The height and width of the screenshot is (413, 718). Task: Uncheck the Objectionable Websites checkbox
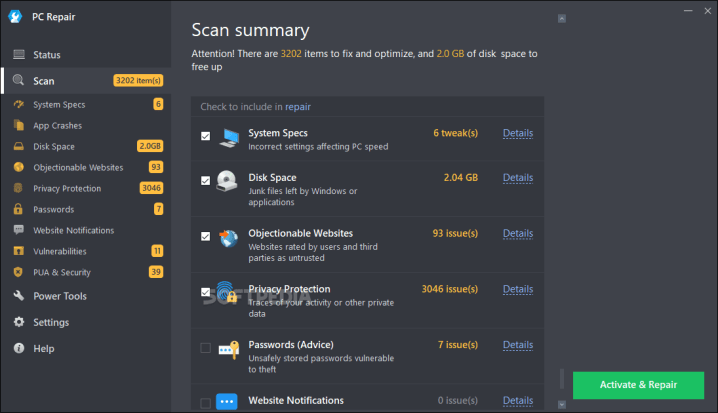coord(206,236)
